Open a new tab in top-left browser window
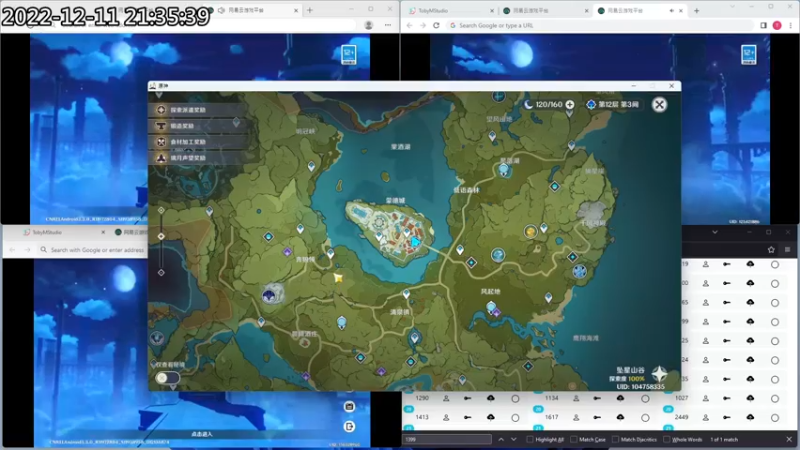800x450 pixels. [310, 10]
